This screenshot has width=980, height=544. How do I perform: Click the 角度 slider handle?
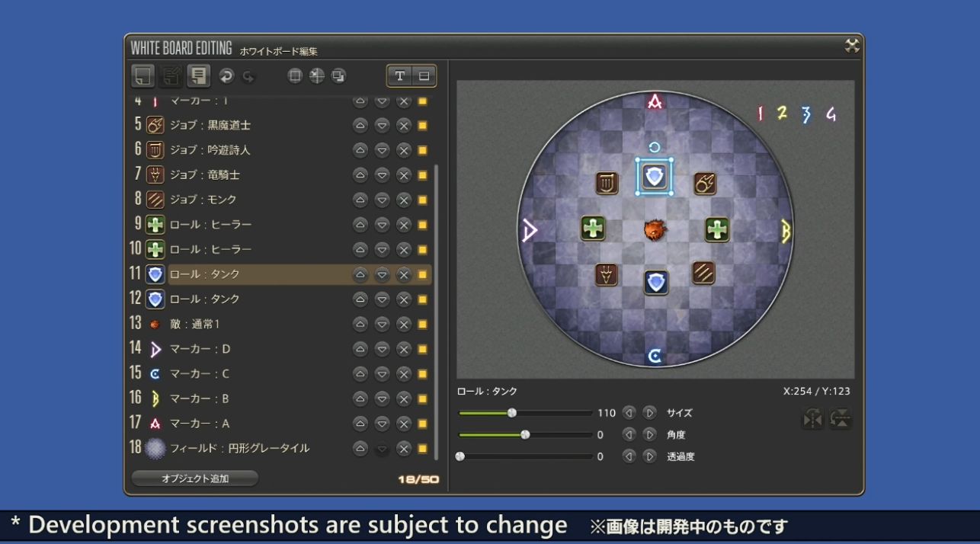[x=525, y=435]
